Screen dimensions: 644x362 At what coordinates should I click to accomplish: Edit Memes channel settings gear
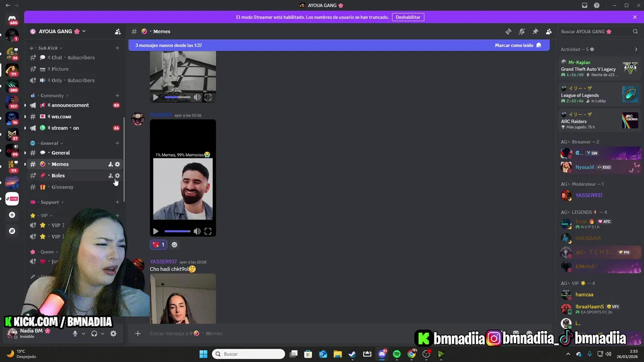point(117,164)
